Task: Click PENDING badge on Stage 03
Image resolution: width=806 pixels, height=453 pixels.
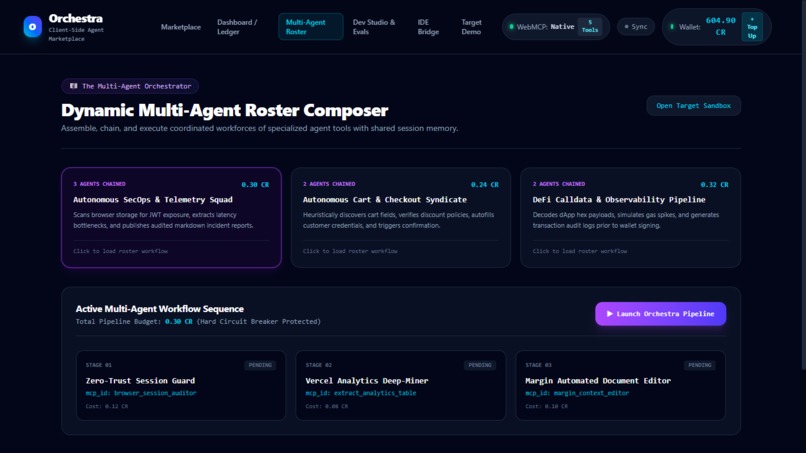Action: [700, 365]
